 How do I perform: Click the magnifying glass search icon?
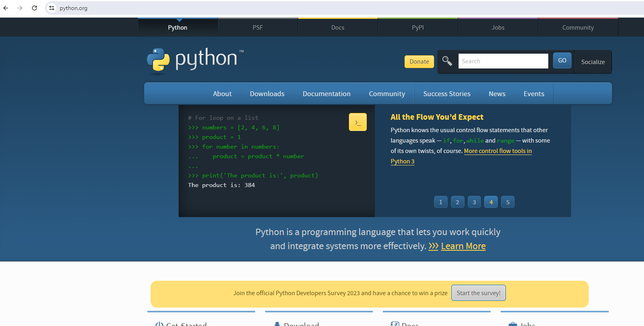click(447, 61)
